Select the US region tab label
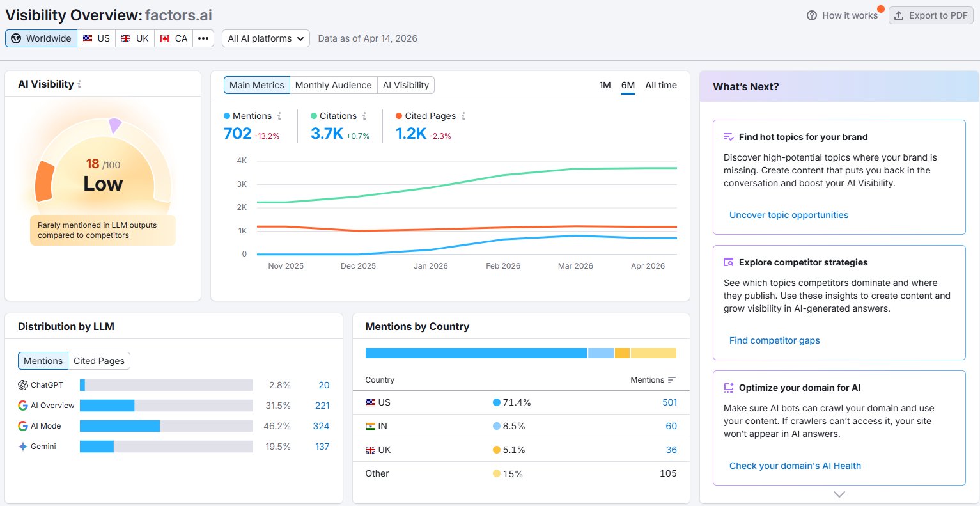Screen dimensions: 980x506 point(104,38)
